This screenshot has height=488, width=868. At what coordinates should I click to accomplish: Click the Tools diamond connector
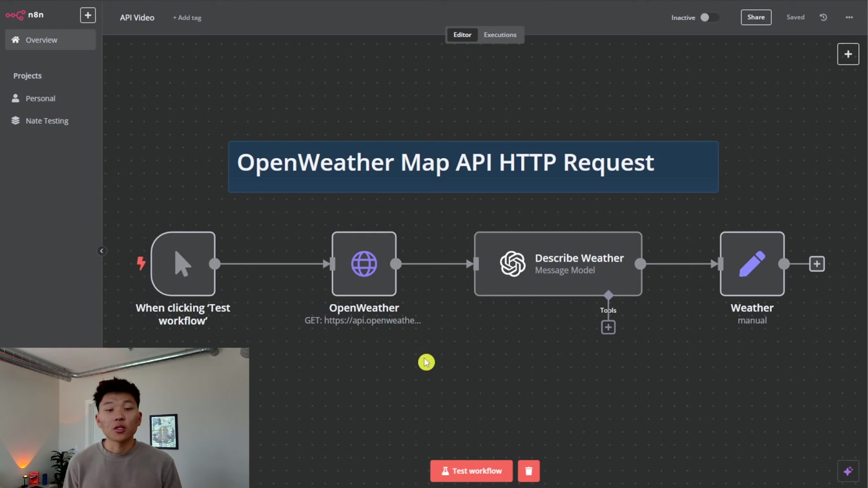click(x=608, y=296)
